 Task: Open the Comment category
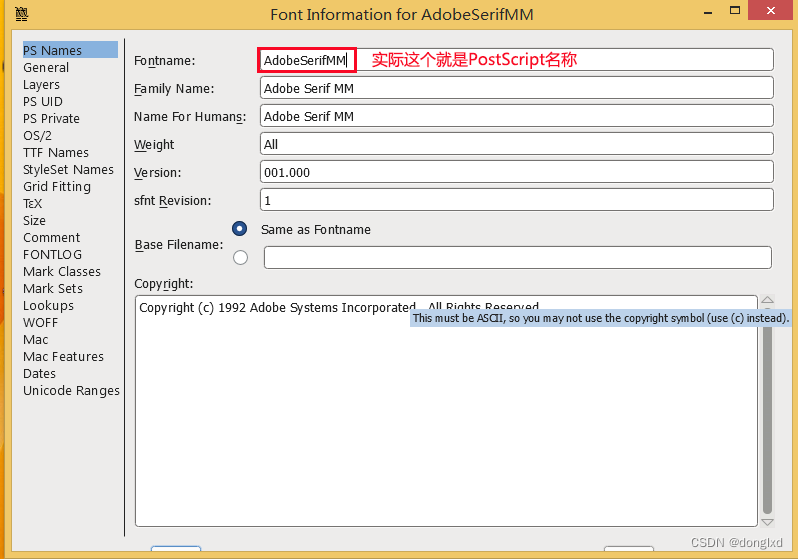pyautogui.click(x=51, y=237)
